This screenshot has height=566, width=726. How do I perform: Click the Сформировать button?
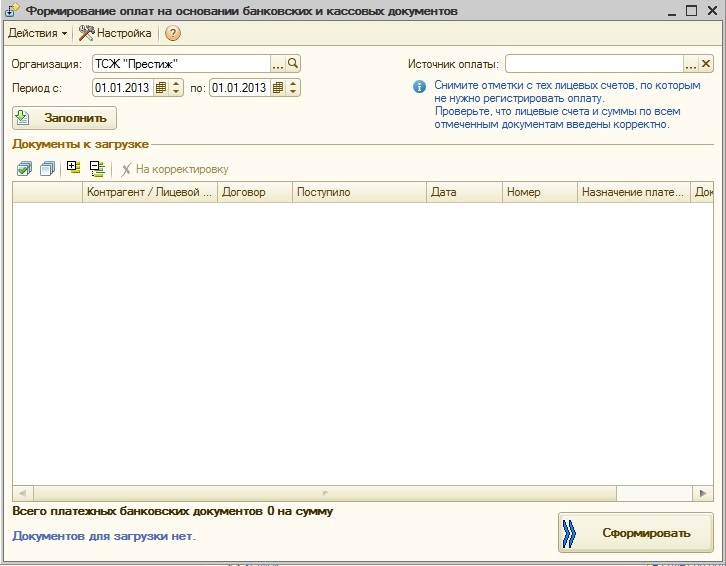636,533
